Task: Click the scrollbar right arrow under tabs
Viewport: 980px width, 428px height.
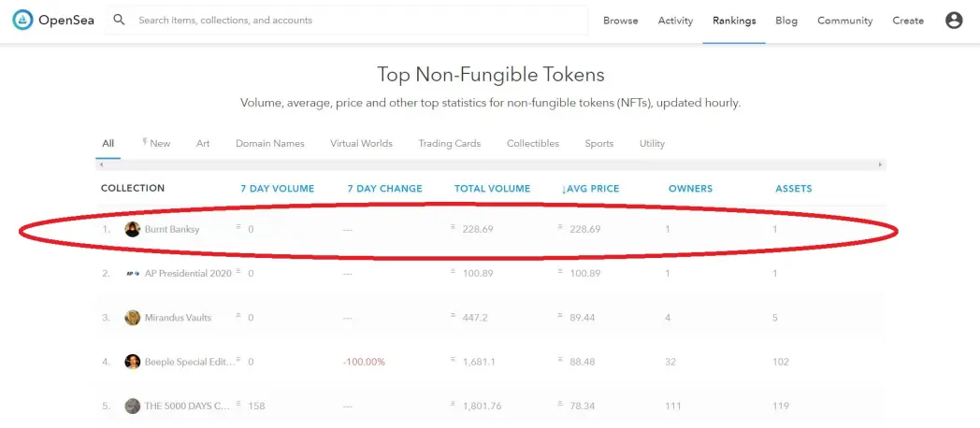Action: 881,164
